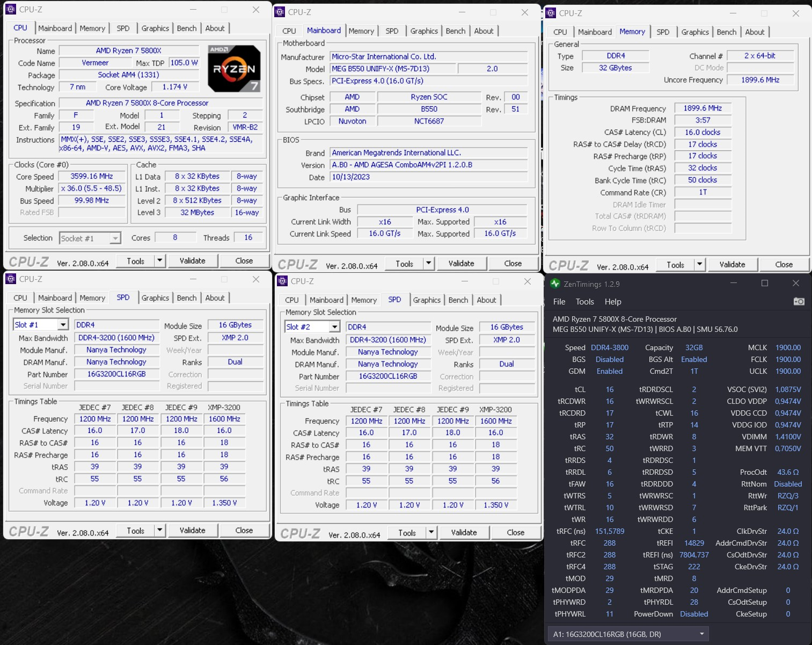Image resolution: width=812 pixels, height=645 pixels.
Task: Click the GDM Enabled value in ZenTimings
Action: click(x=610, y=371)
